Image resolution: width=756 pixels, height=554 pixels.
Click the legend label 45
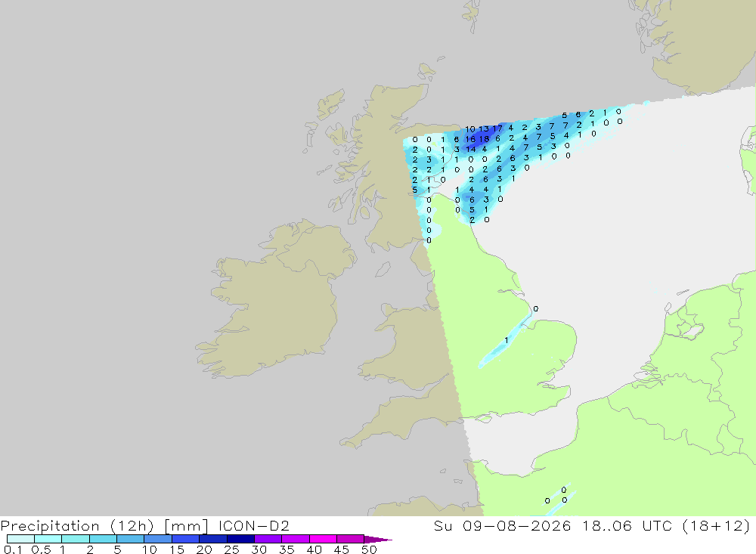click(x=342, y=549)
